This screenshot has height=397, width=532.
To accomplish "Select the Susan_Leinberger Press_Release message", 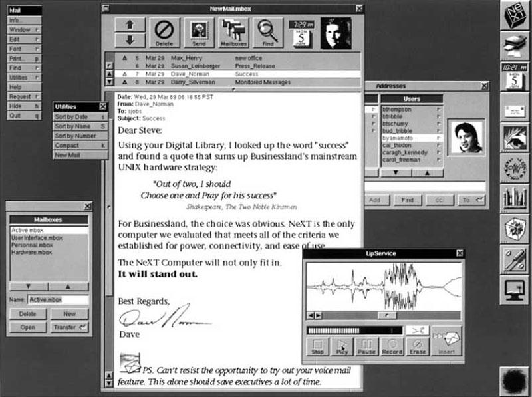I will click(x=237, y=66).
